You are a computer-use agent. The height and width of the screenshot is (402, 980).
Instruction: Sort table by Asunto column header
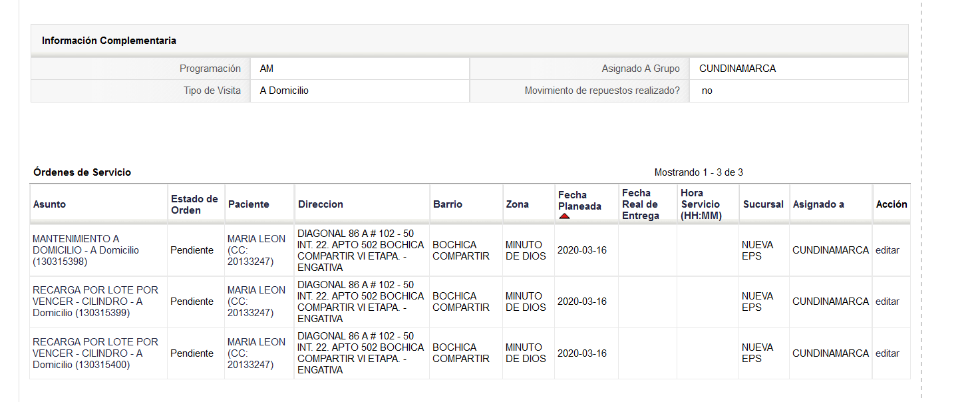(x=50, y=204)
